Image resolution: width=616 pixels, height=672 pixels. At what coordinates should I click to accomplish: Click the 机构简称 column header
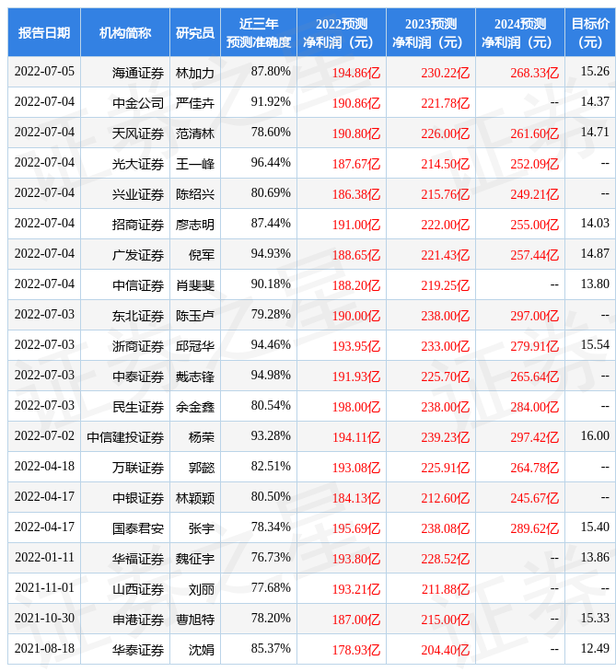pos(125,33)
